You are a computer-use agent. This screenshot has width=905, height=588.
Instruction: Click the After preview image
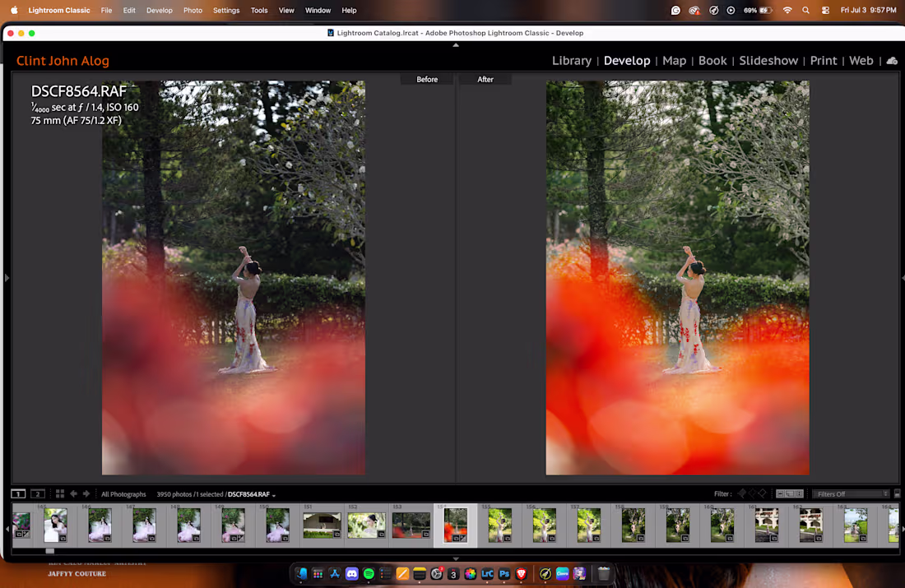point(677,278)
